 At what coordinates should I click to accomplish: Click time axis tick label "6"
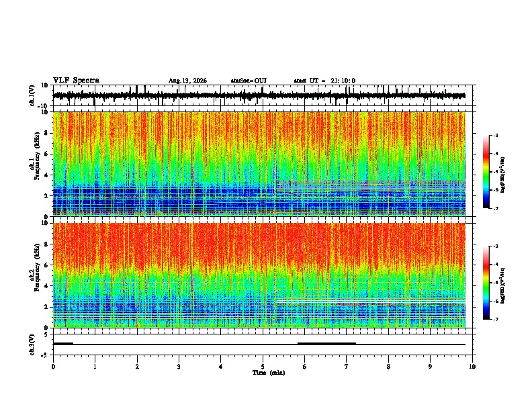tap(305, 367)
